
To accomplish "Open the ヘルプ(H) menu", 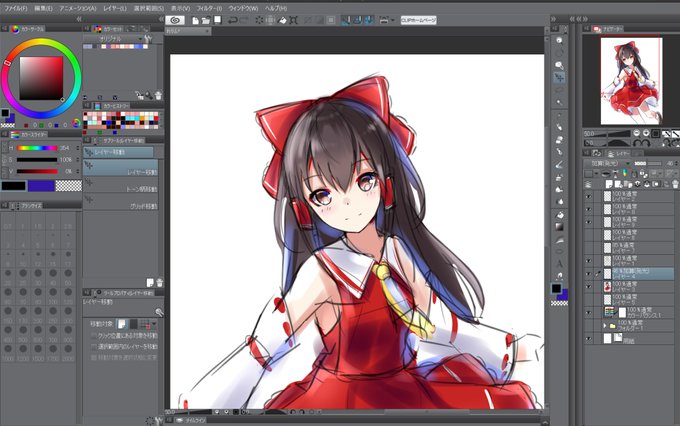I will [x=276, y=8].
